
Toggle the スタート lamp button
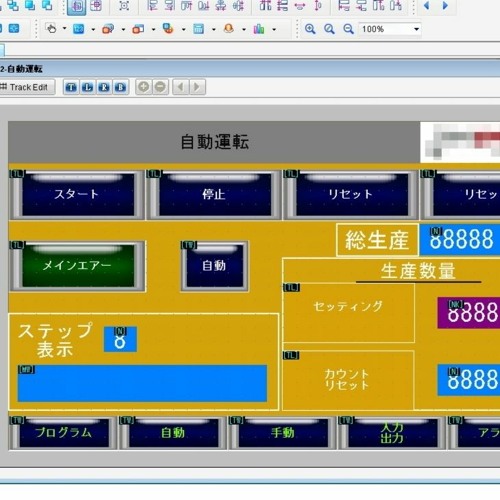pos(77,194)
